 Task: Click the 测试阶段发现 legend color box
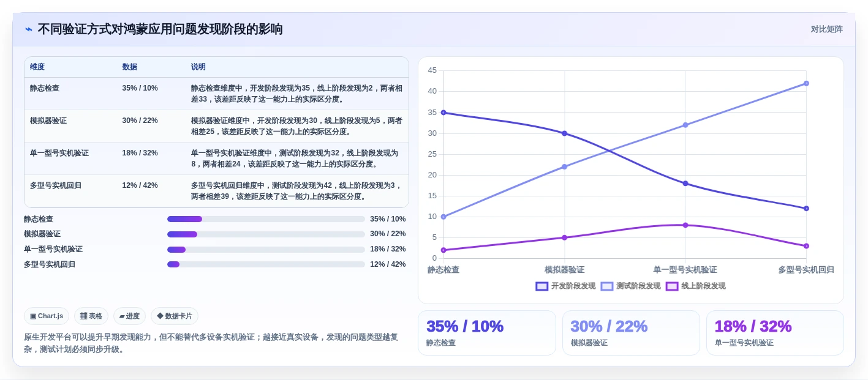point(607,286)
